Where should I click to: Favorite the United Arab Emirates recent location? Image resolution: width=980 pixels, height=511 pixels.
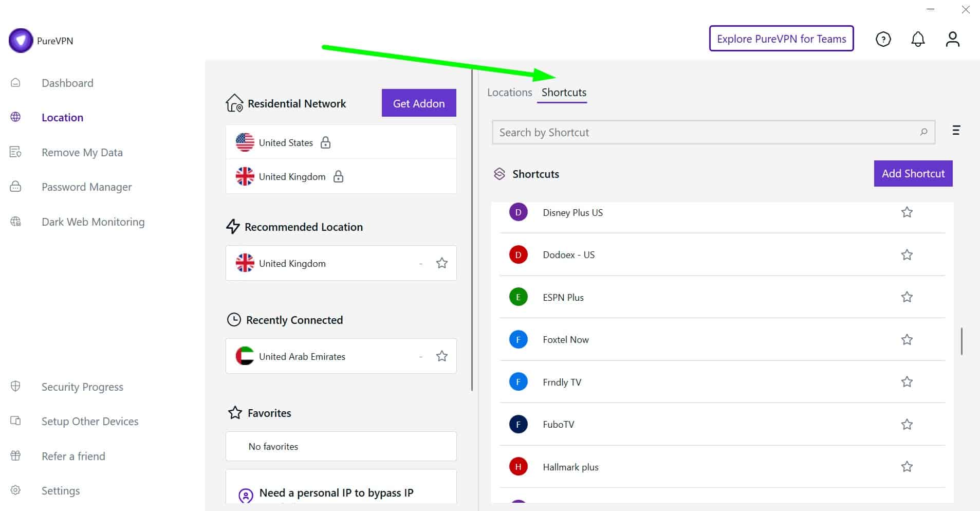[x=441, y=356]
